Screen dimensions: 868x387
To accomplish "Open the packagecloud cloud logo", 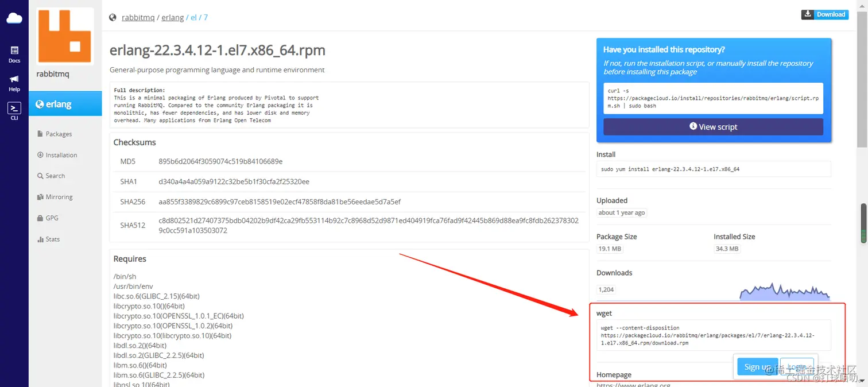I will pyautogui.click(x=14, y=18).
